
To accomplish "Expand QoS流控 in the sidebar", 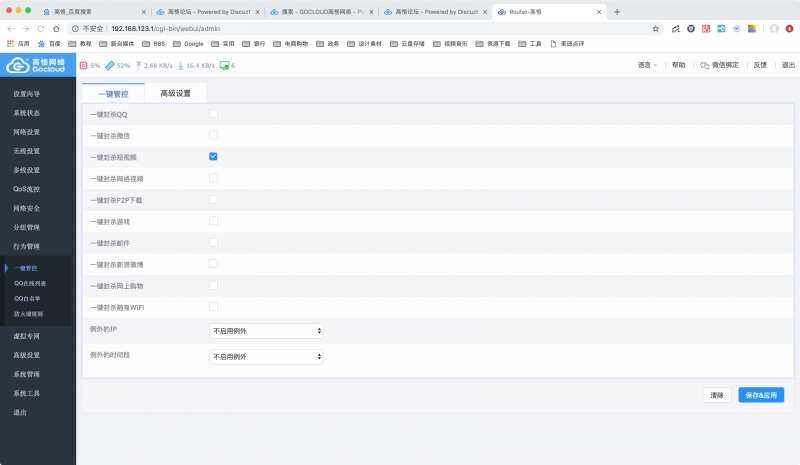I will coord(27,189).
